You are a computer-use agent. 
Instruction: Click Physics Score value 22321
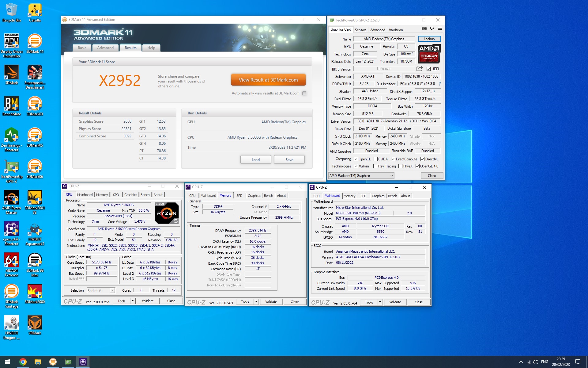click(126, 129)
